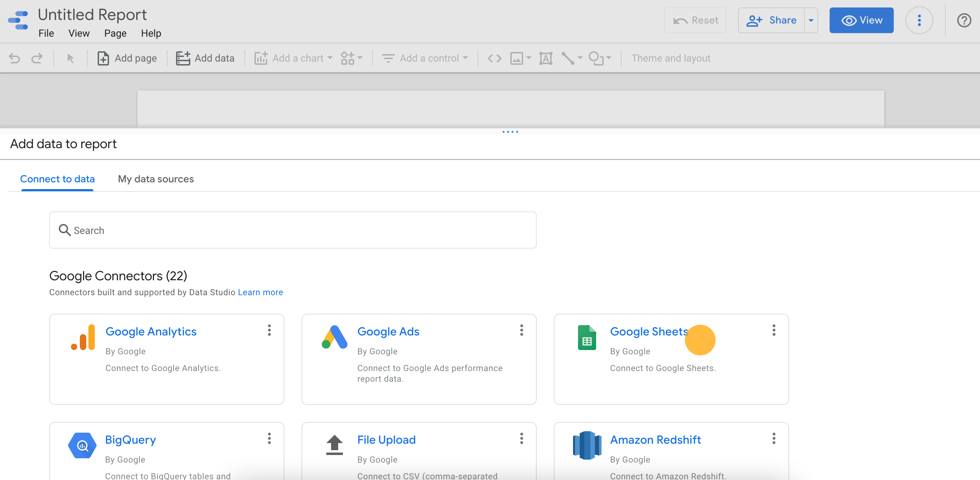Open the Add a chart dropdown

point(293,58)
